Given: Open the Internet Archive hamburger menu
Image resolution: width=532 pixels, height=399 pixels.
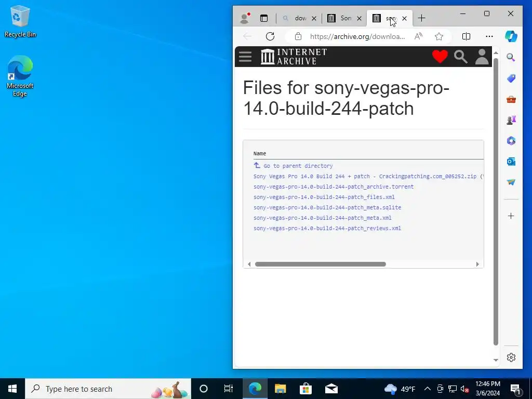Looking at the screenshot, I should pos(245,57).
